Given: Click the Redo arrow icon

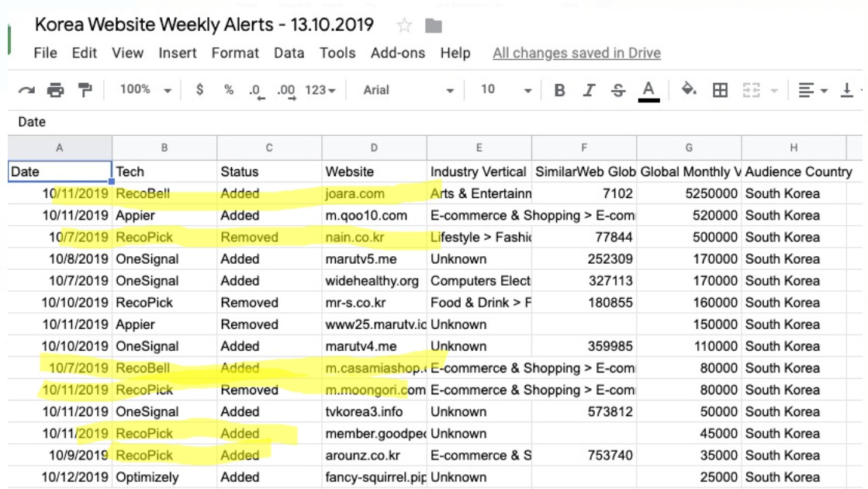Looking at the screenshot, I should [26, 90].
